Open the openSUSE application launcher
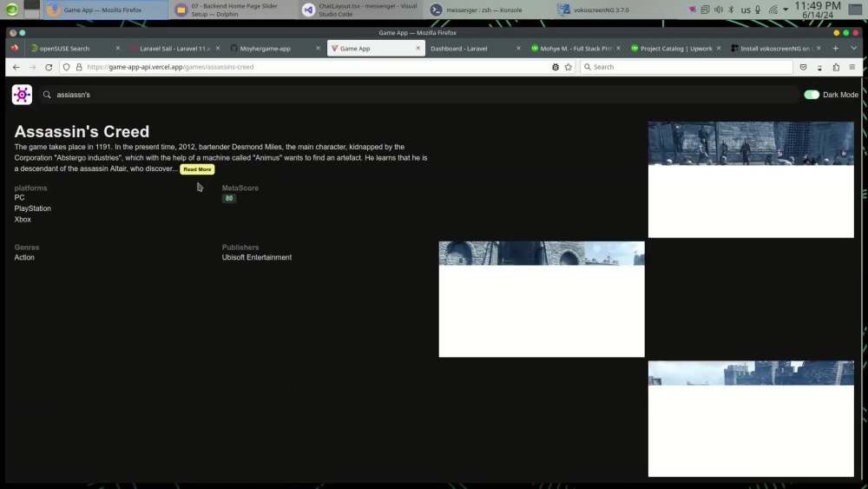 [x=11, y=9]
